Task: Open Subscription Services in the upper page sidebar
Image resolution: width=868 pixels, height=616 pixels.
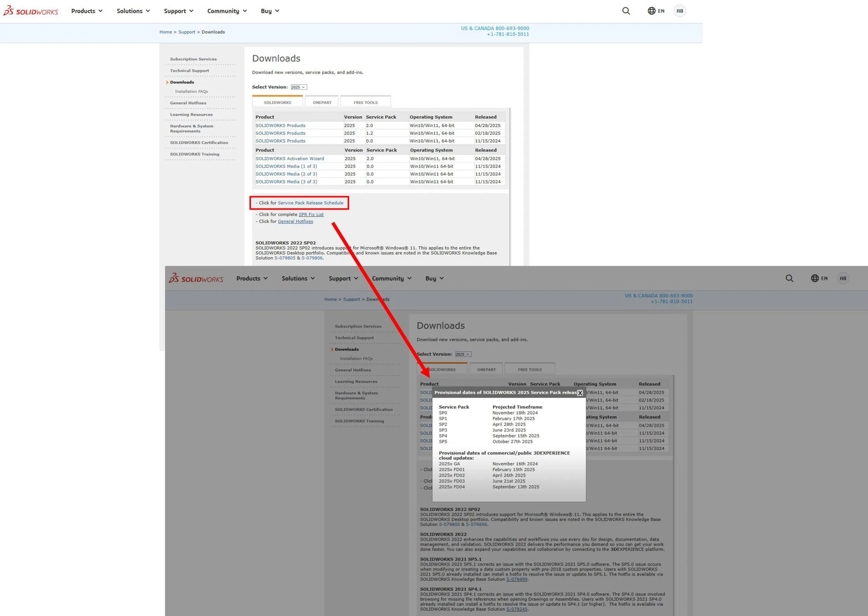Action: [193, 59]
